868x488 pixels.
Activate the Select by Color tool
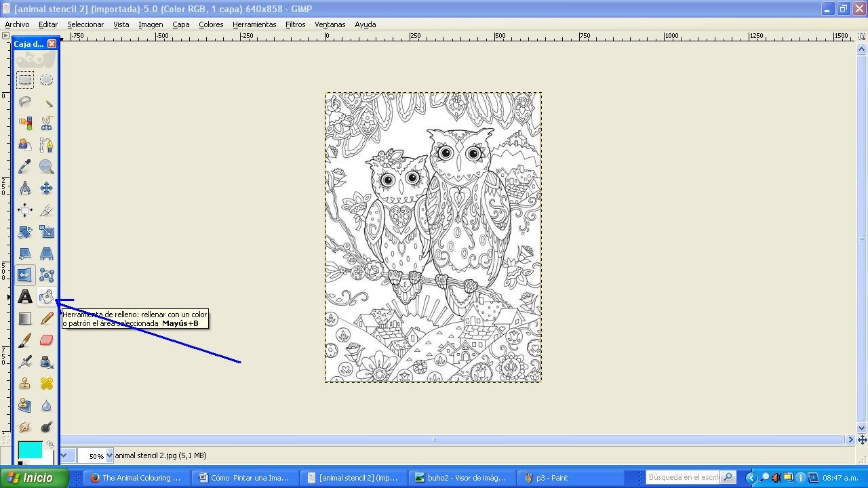(25, 123)
